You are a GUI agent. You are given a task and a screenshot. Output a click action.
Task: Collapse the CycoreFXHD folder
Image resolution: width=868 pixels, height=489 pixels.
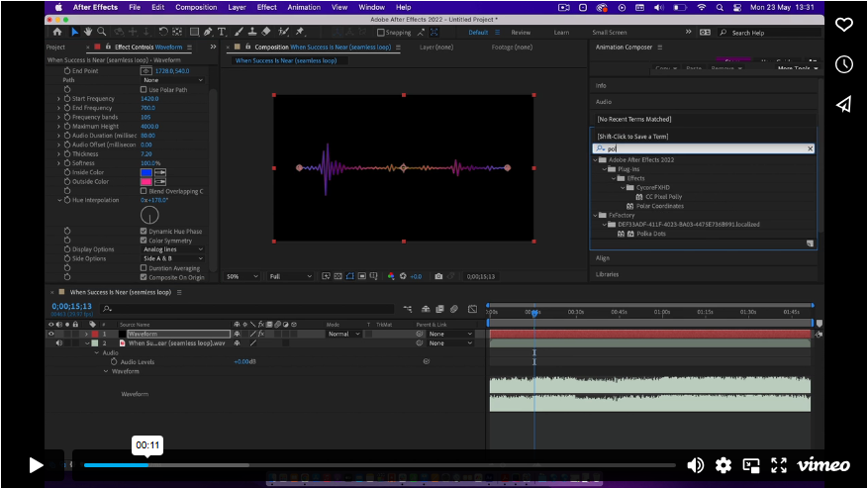point(623,188)
